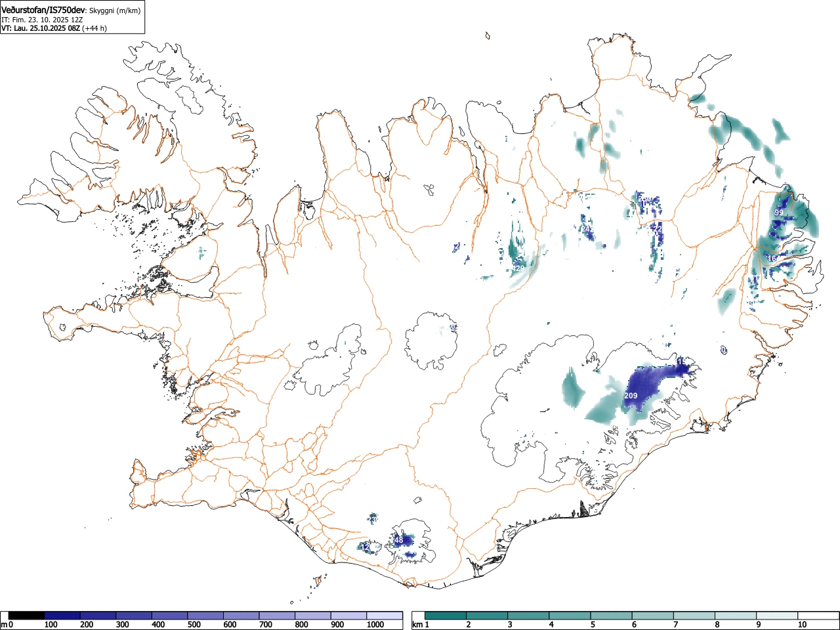Click the forecast offset (+44 h)
Viewport: 840px width, 630px height.
coord(94,28)
